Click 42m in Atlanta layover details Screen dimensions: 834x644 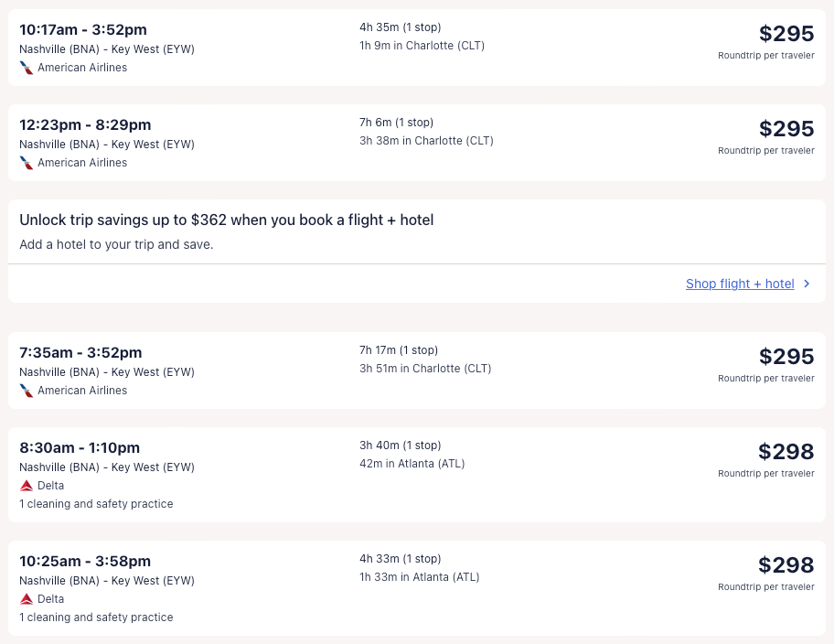tap(412, 464)
